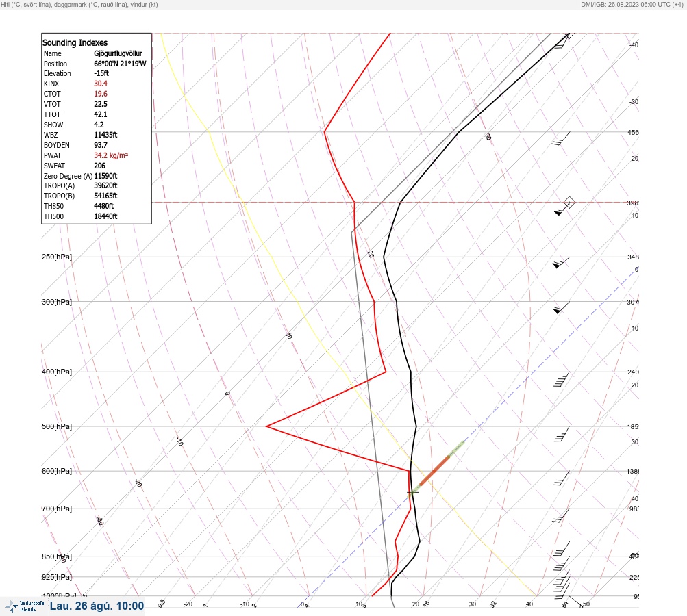The width and height of the screenshot is (687, 616).
Task: Click the bottom axis temperature label 40
Action: [529, 604]
